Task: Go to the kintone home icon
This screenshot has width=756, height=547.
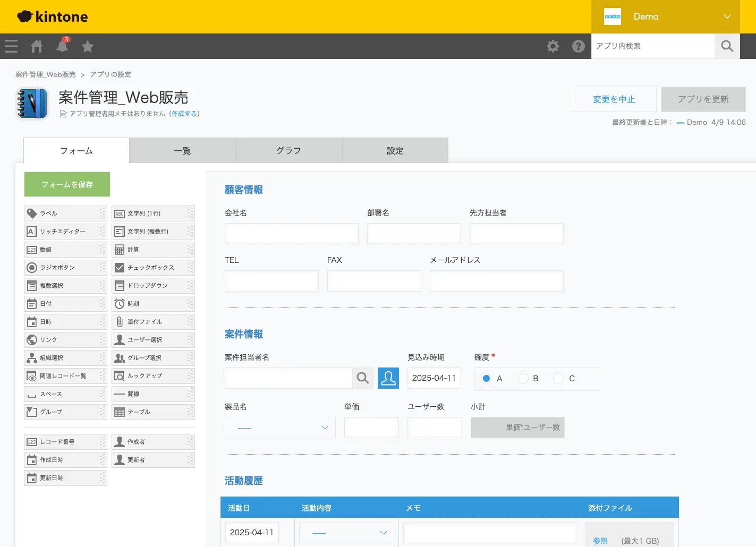Action: (x=37, y=46)
